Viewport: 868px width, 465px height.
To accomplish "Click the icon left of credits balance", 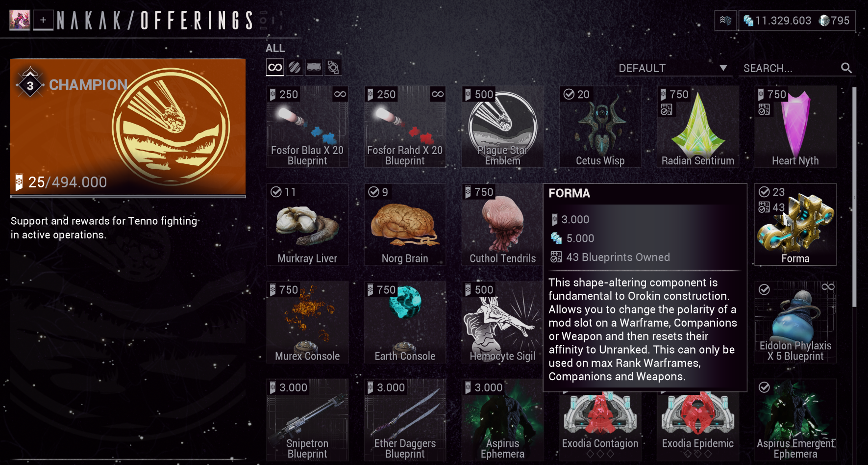I will [725, 21].
